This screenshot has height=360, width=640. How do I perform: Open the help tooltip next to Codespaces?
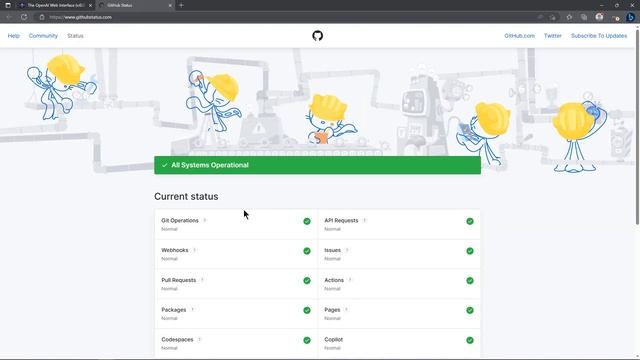click(199, 339)
